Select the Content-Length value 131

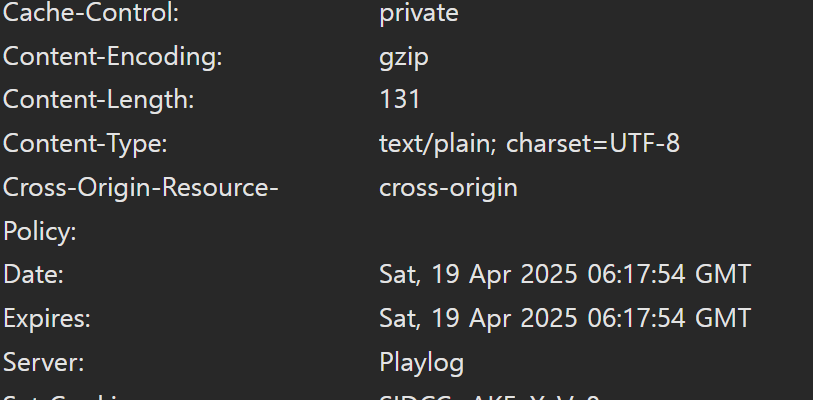400,100
